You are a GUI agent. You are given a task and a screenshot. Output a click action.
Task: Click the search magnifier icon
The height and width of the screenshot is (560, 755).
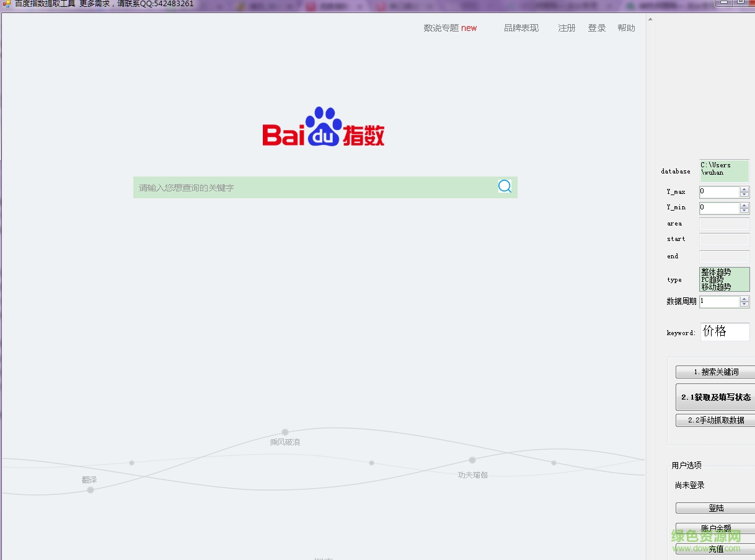pyautogui.click(x=504, y=186)
